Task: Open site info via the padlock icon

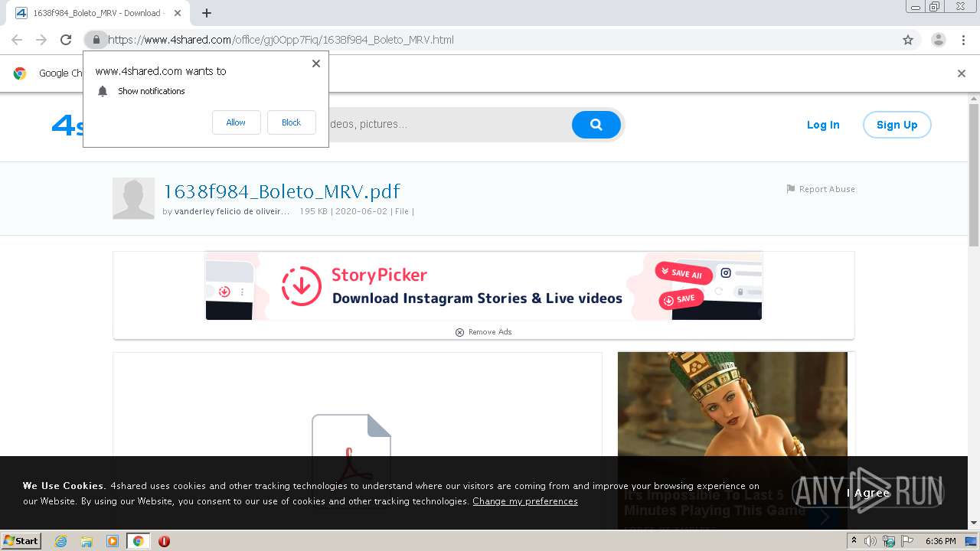Action: (x=96, y=40)
